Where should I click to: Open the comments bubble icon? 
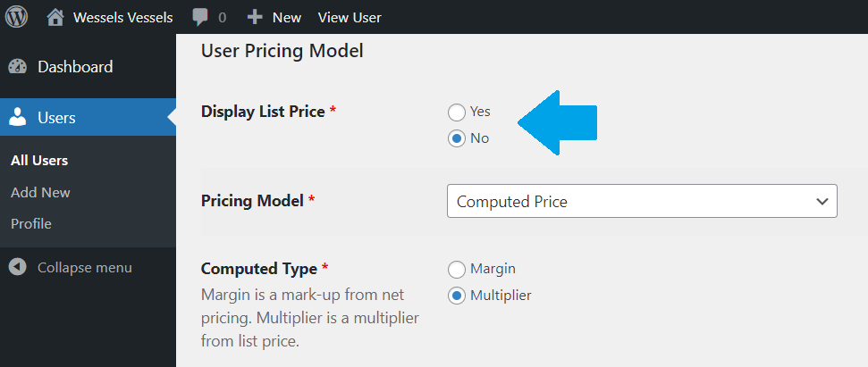(200, 17)
